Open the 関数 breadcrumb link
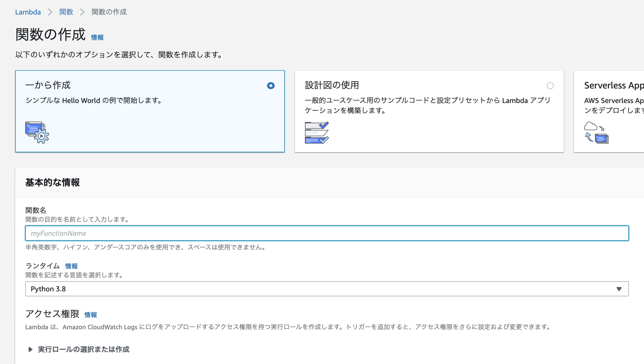 (66, 12)
